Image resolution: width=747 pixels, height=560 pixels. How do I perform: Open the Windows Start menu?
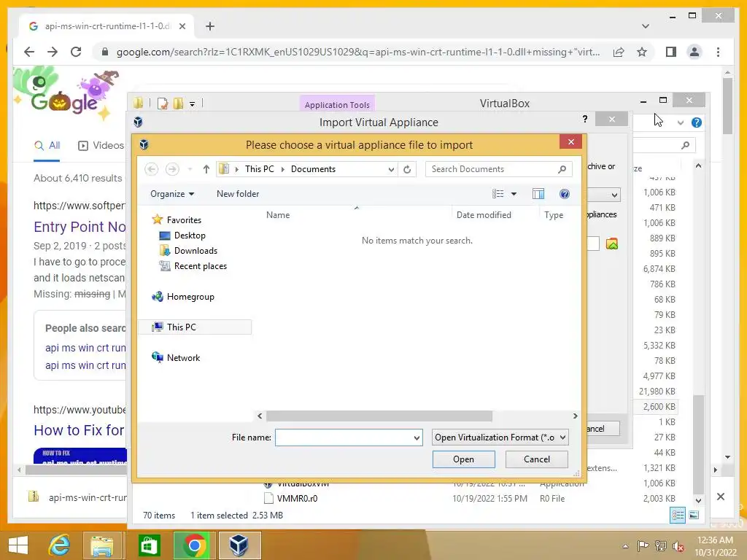click(x=18, y=545)
